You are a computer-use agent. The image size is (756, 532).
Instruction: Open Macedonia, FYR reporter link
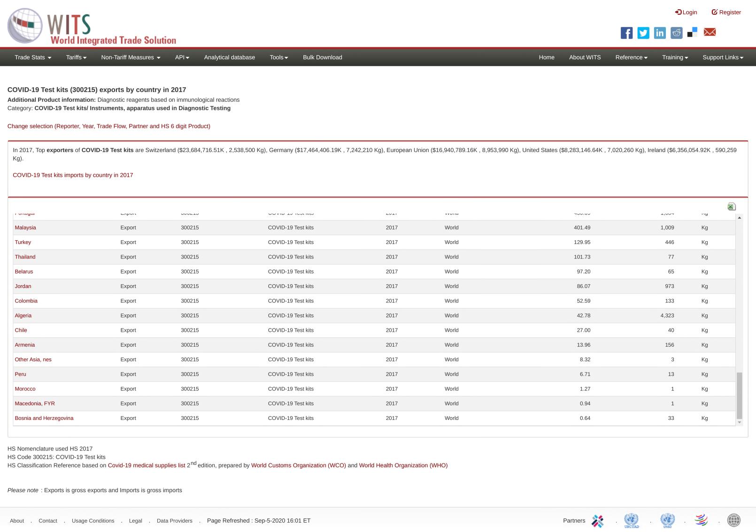(35, 403)
